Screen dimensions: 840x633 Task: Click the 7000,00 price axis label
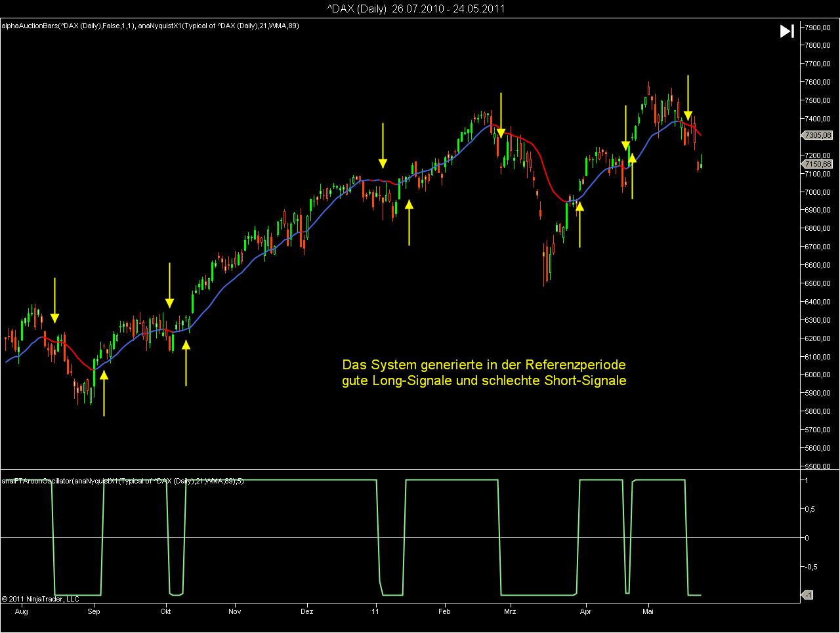tap(818, 192)
